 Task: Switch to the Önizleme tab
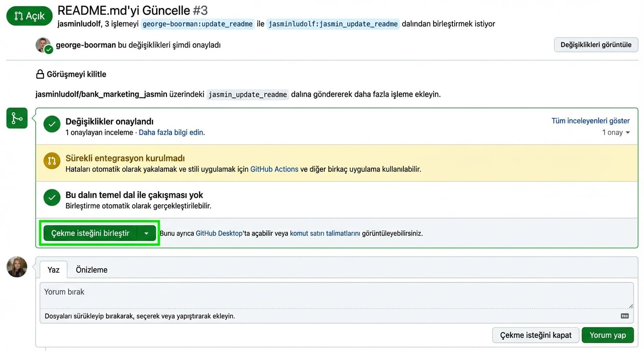91,270
